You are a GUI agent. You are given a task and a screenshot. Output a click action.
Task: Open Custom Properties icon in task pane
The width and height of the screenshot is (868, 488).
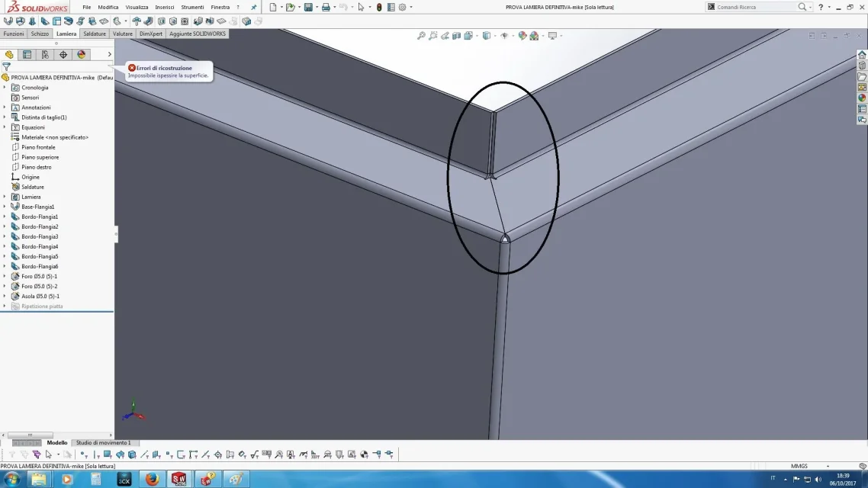click(862, 109)
